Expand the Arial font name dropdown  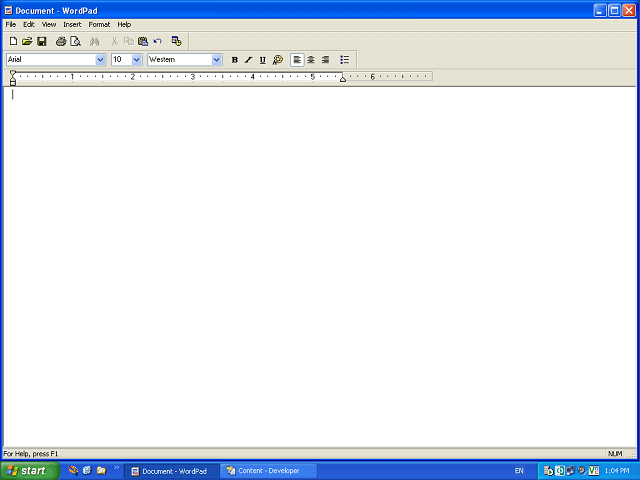[x=100, y=60]
